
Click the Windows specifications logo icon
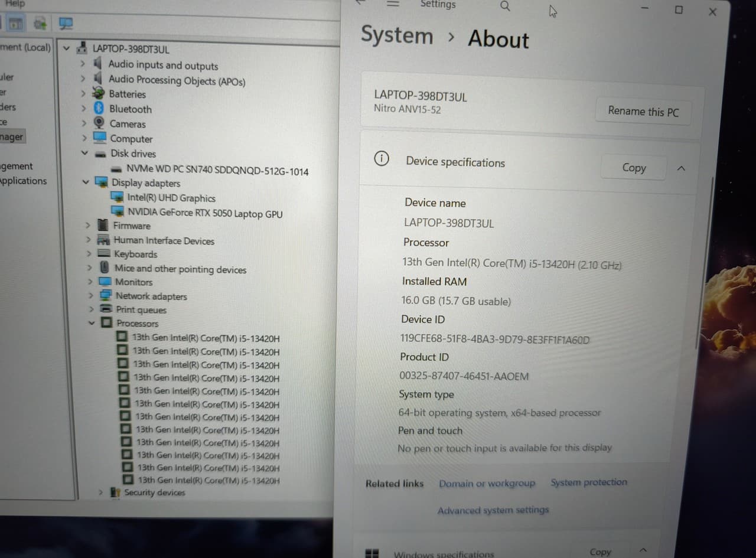pos(372,553)
